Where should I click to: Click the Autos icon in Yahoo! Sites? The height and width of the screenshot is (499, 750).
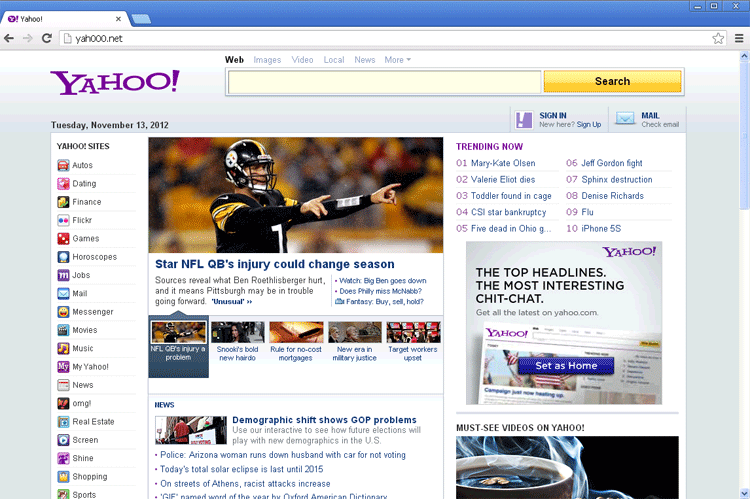[x=63, y=165]
